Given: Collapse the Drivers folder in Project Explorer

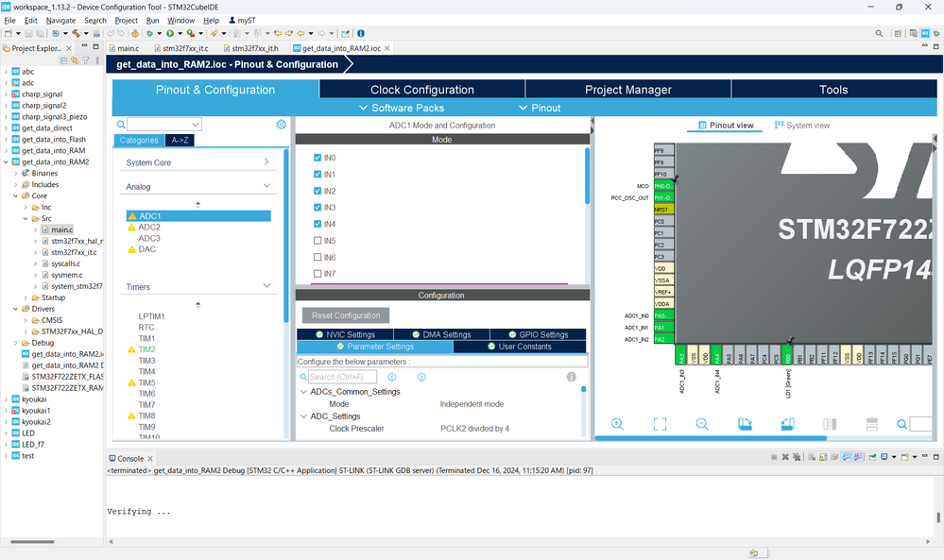Looking at the screenshot, I should pyautogui.click(x=16, y=309).
